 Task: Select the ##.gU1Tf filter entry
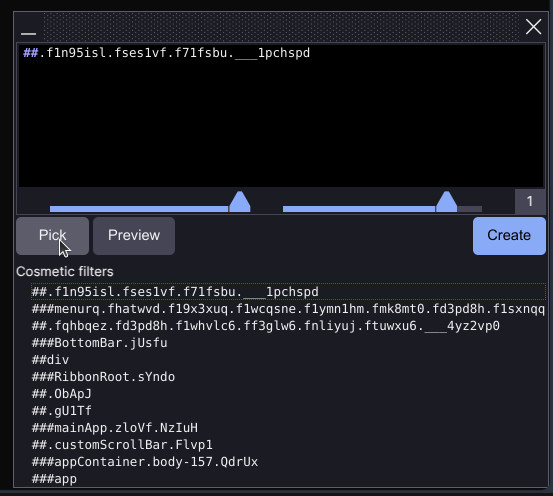point(62,411)
